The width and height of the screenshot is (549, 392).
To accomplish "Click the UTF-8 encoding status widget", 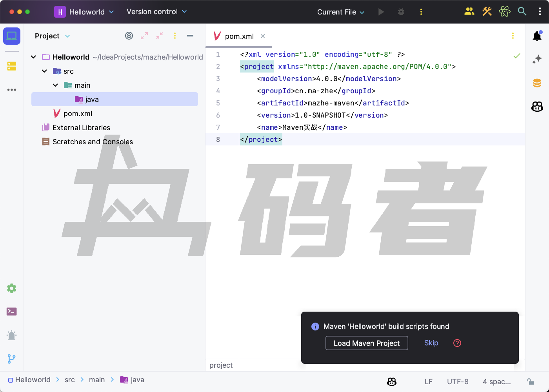I will pos(458,381).
